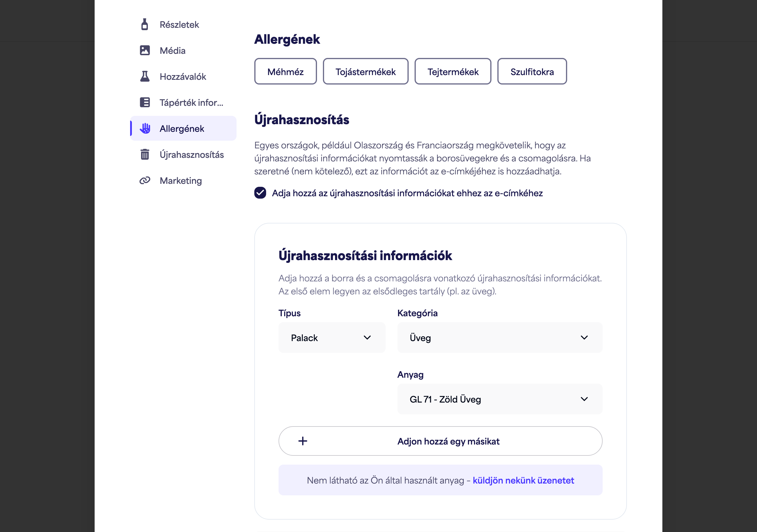Click the Adjon hozzá egy másikat button
Screen dimensions: 757x532
pos(441,441)
